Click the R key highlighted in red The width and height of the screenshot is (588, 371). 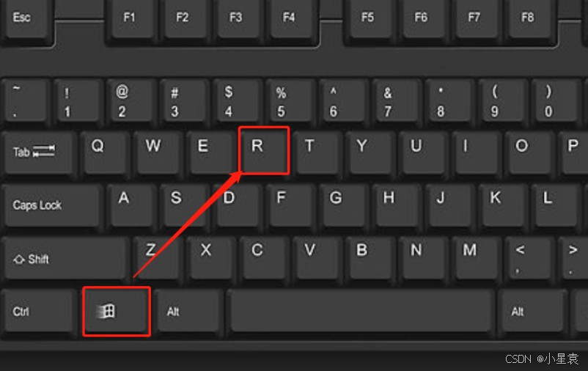(x=264, y=150)
